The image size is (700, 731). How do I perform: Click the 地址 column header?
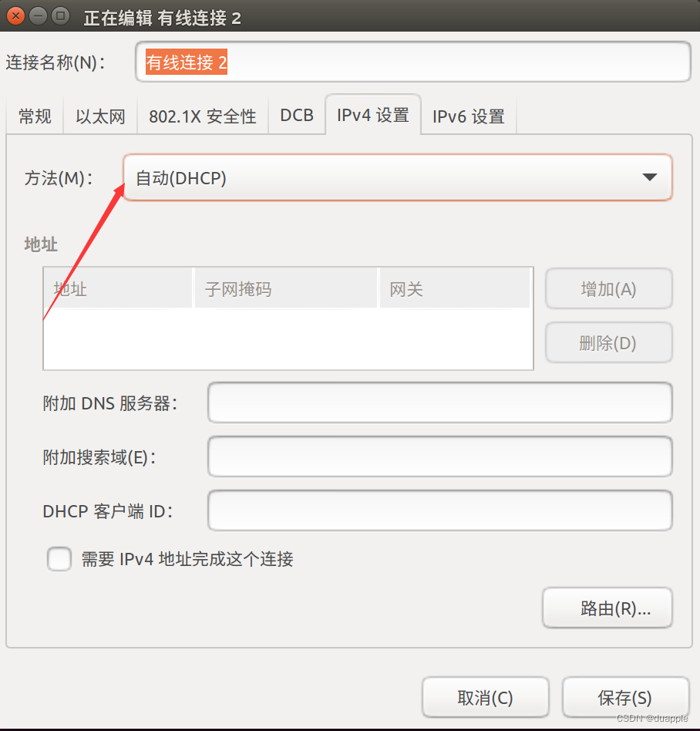(118, 288)
